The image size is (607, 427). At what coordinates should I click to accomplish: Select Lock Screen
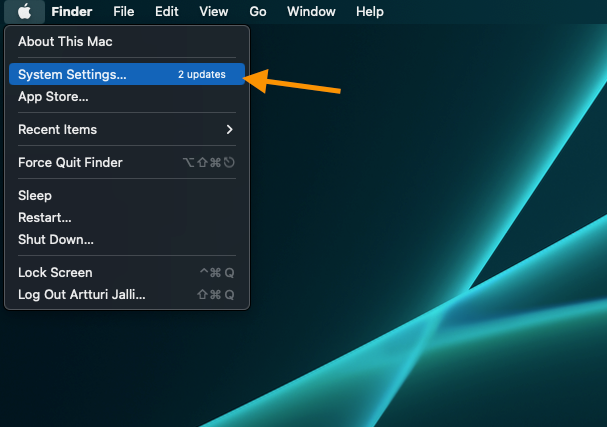pos(127,273)
